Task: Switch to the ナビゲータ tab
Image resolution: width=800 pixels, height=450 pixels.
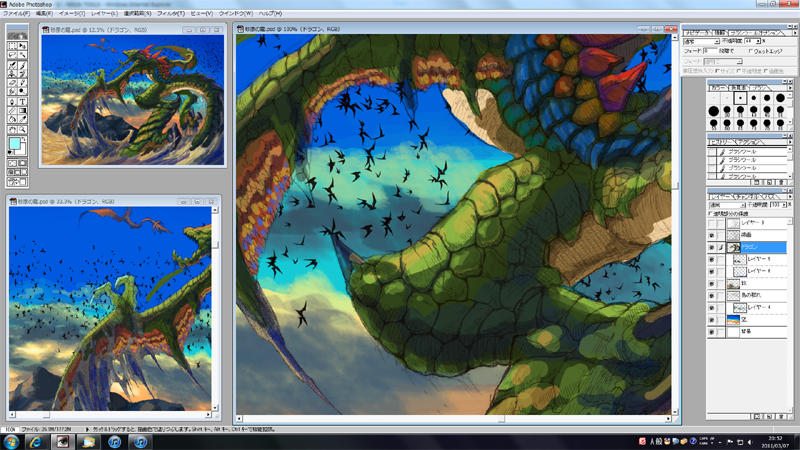Action: (696, 33)
